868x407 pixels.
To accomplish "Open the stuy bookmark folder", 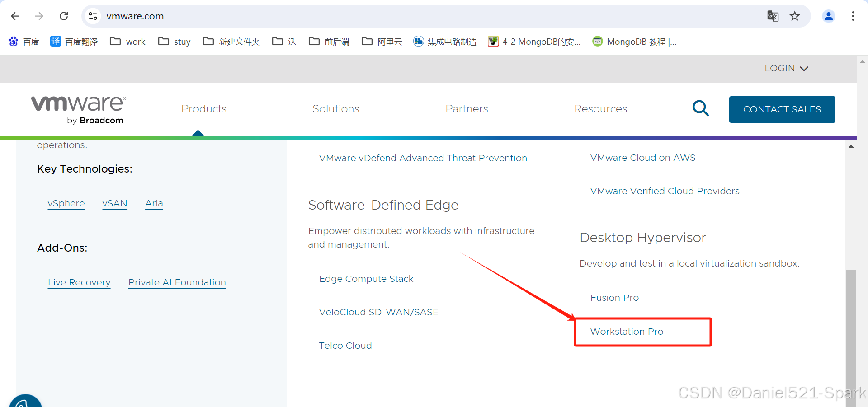I will pos(175,42).
